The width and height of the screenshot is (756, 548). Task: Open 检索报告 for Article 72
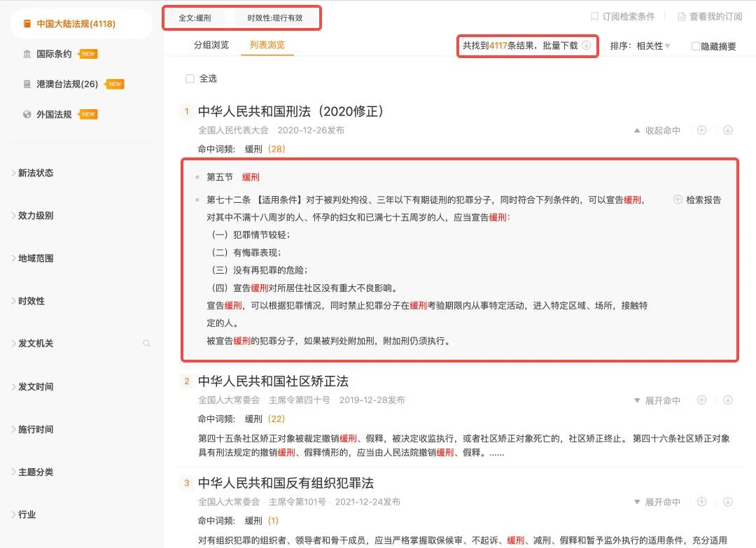click(x=698, y=199)
